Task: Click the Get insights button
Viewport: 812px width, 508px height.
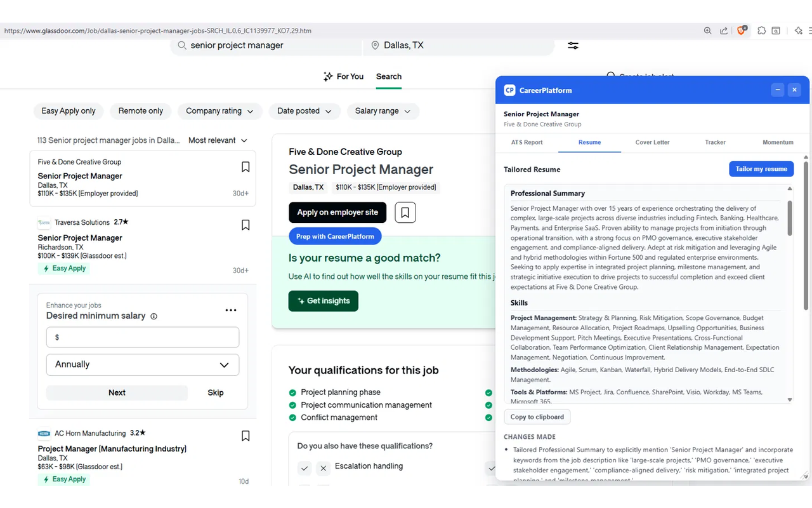Action: 324,301
